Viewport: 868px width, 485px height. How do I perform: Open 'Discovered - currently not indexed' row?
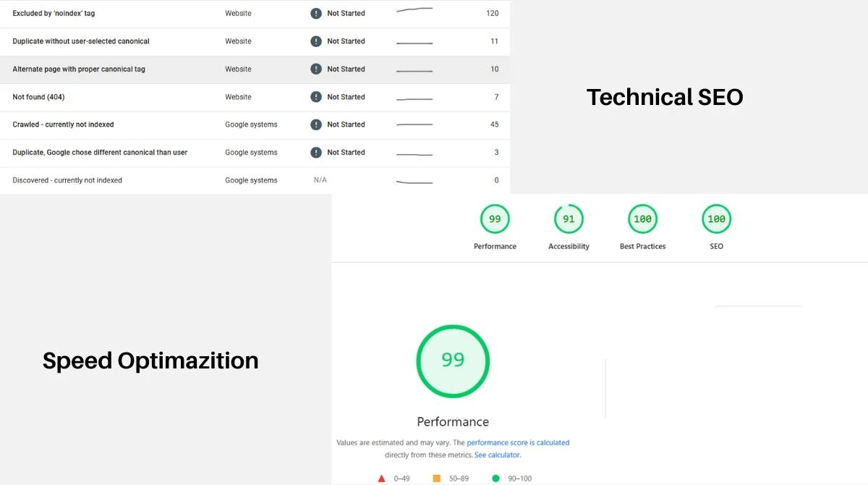click(255, 180)
